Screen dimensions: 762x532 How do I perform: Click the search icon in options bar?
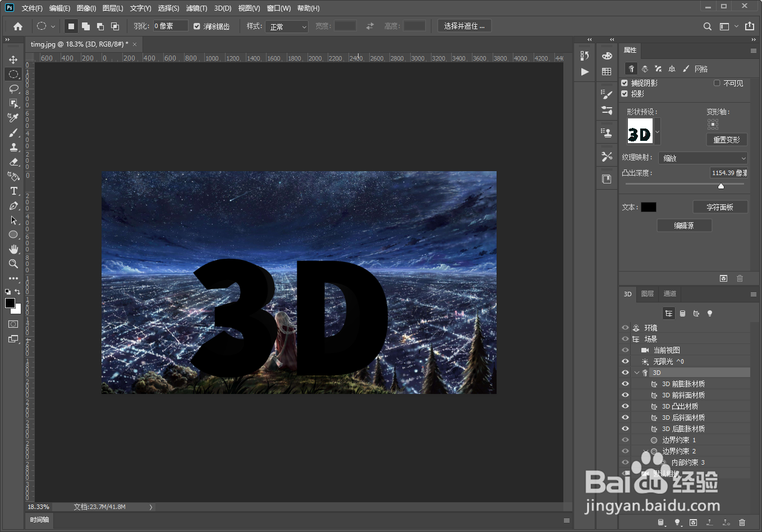coord(708,26)
